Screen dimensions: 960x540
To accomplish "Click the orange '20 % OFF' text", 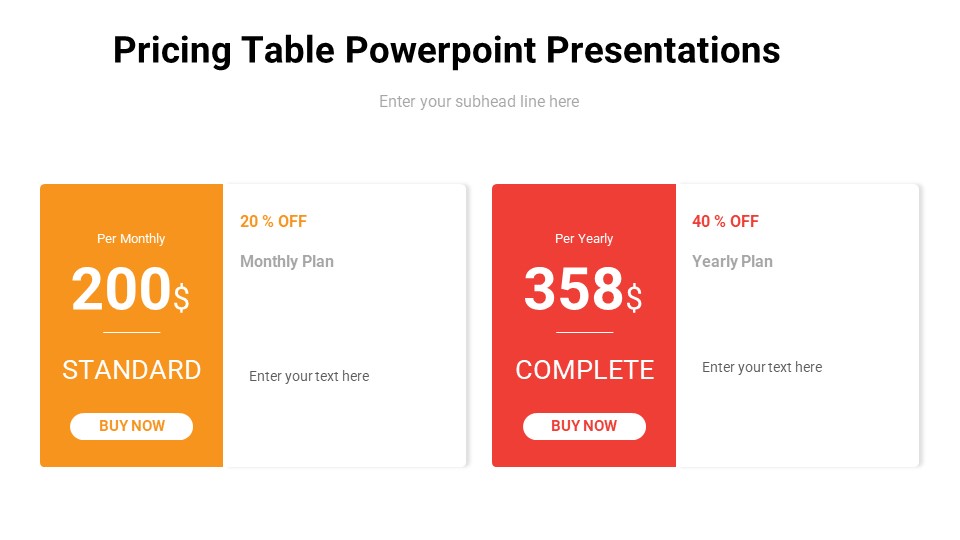I will [273, 221].
